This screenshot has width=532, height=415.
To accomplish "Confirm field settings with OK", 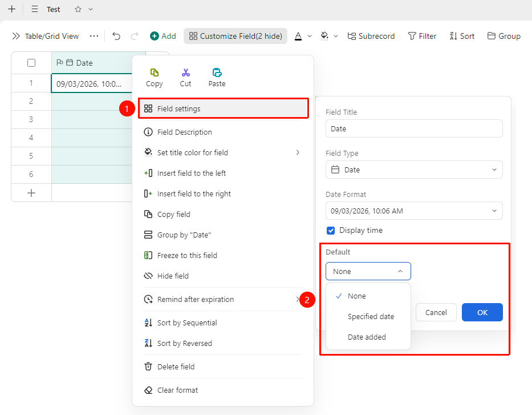I will coord(482,312).
